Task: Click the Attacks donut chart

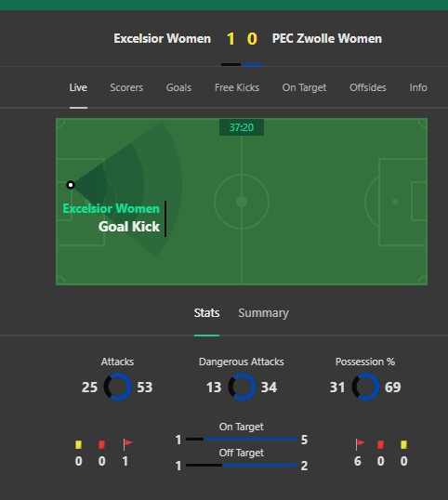Action: coord(117,387)
